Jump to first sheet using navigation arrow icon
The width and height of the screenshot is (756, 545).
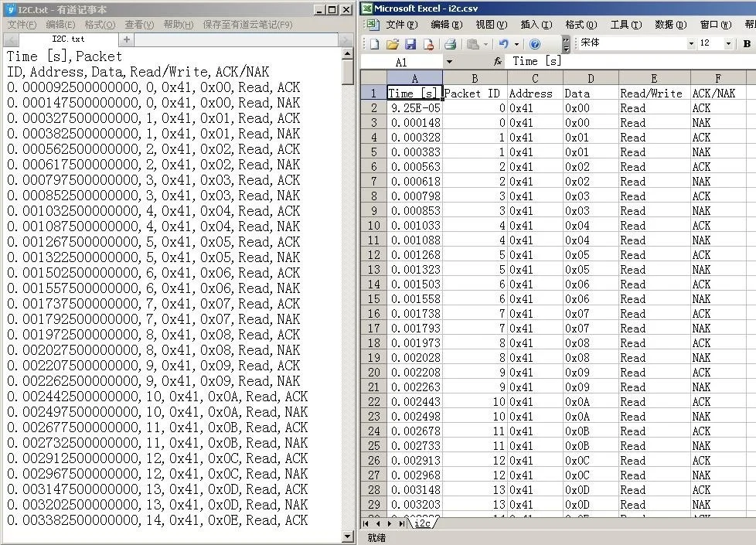(367, 523)
